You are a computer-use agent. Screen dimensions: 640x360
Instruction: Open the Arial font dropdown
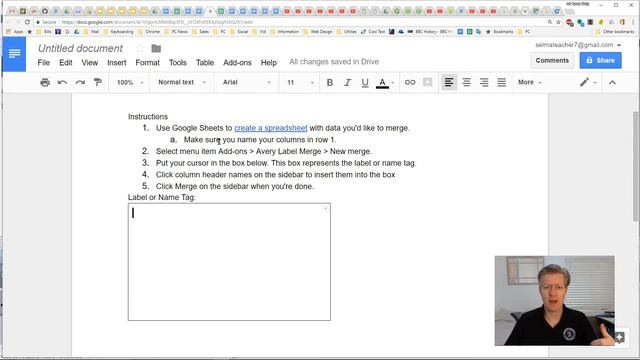coord(247,82)
